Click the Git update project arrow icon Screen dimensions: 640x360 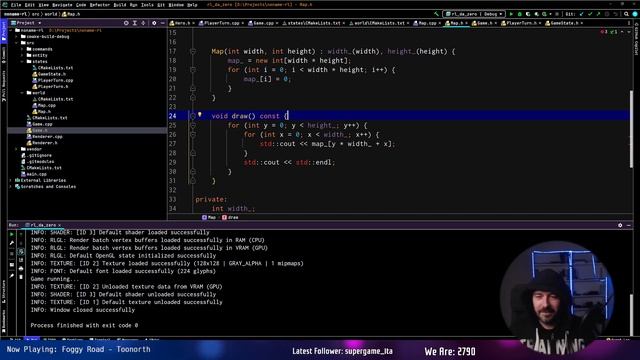[x=582, y=14]
